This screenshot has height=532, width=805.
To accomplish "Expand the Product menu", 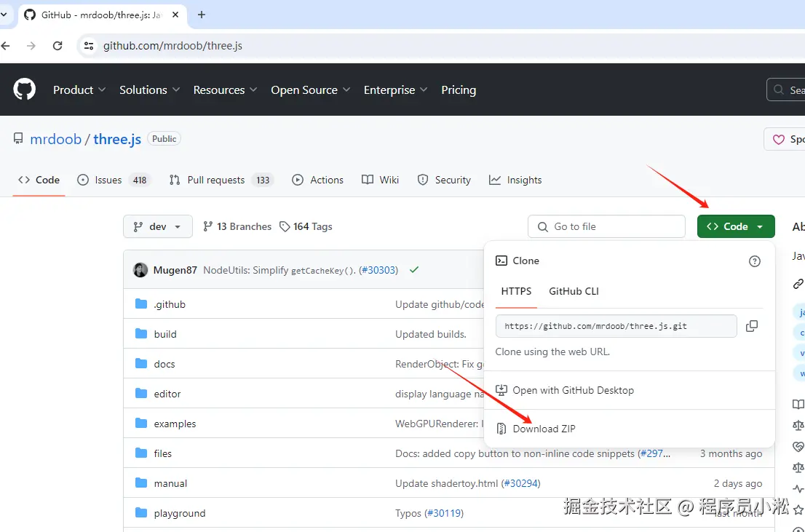I will (x=79, y=90).
